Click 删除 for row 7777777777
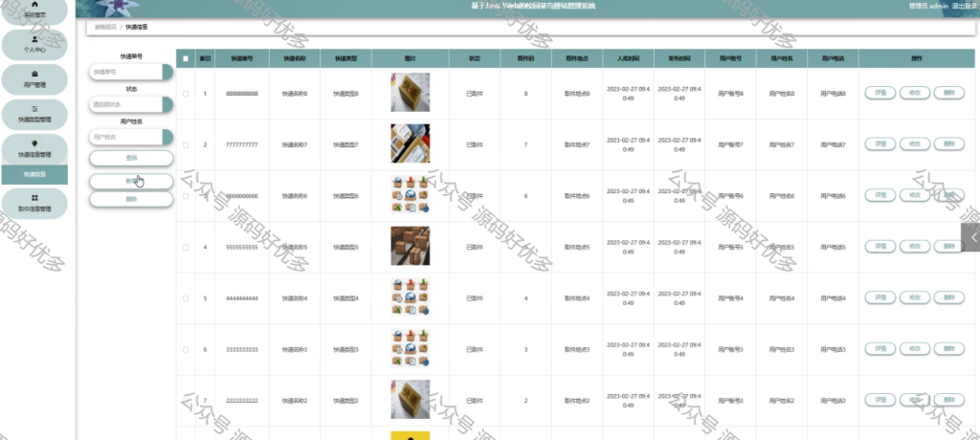980x440 pixels. pyautogui.click(x=948, y=144)
